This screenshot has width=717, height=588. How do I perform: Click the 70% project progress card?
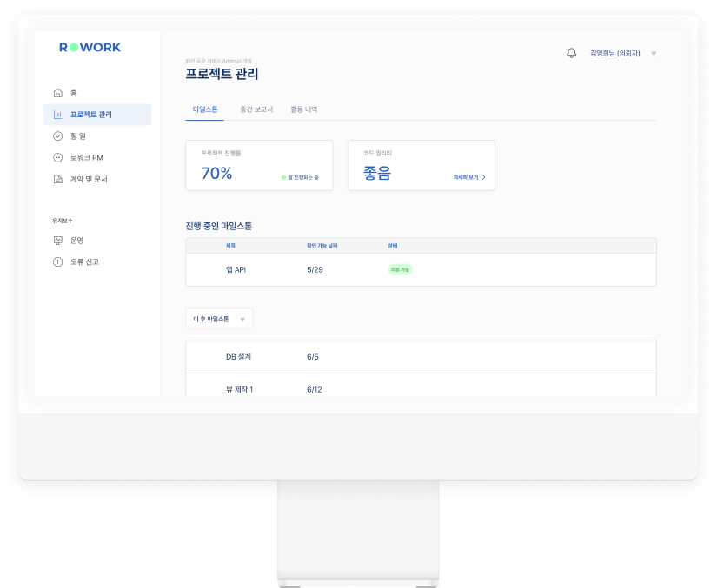pos(258,165)
